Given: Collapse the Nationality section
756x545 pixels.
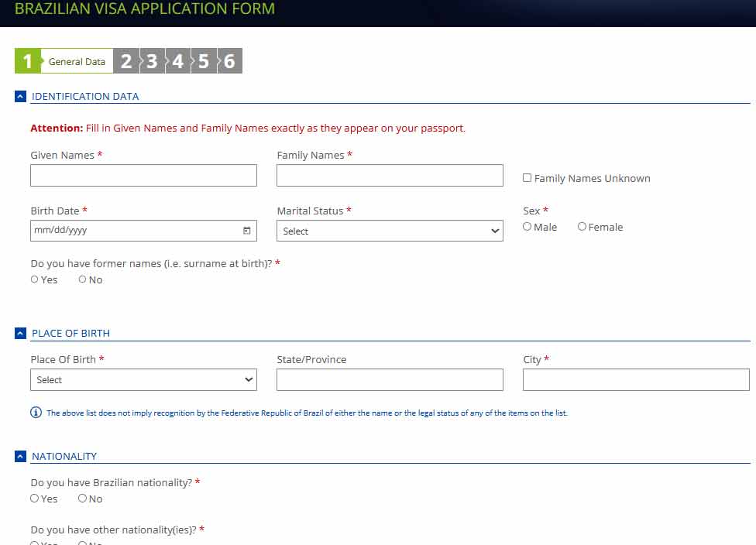Looking at the screenshot, I should (x=21, y=457).
